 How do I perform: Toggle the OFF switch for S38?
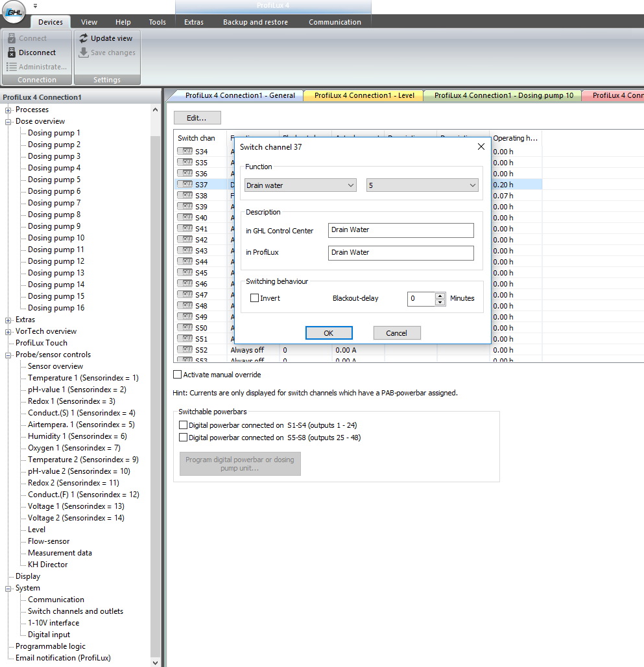(x=185, y=195)
